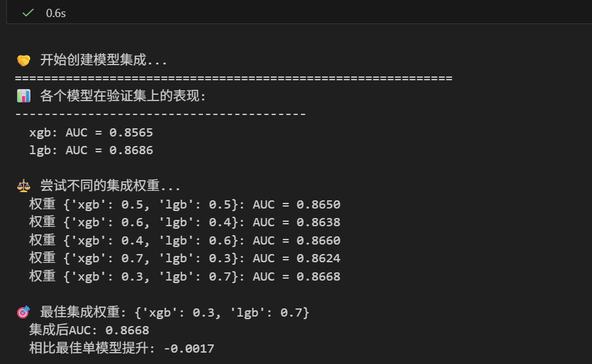592x364 pixels.
Task: Select the lgb AUC = 0.8686 line
Action: pos(91,150)
